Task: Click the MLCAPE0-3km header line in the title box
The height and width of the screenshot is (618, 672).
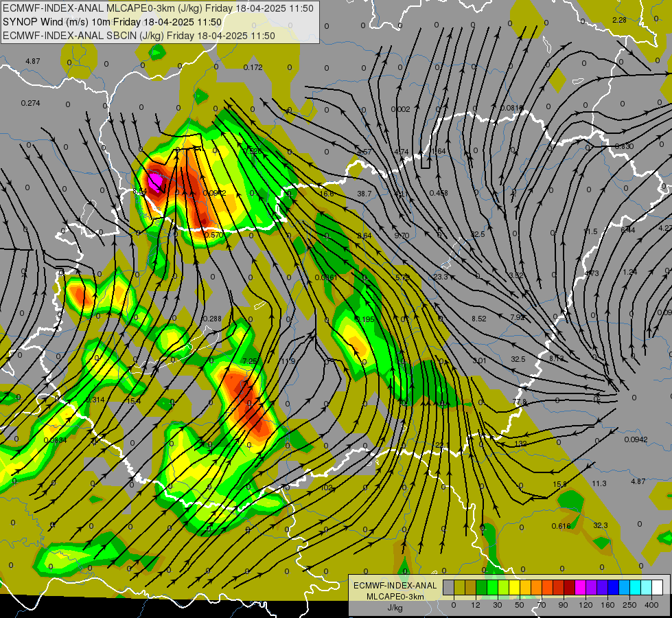Action: [158, 8]
